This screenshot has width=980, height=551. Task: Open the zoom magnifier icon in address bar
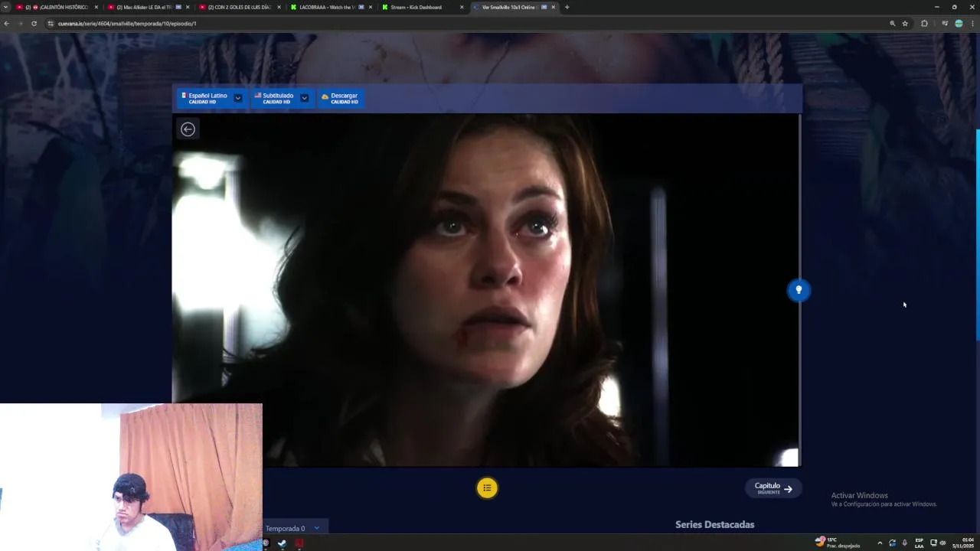892,24
